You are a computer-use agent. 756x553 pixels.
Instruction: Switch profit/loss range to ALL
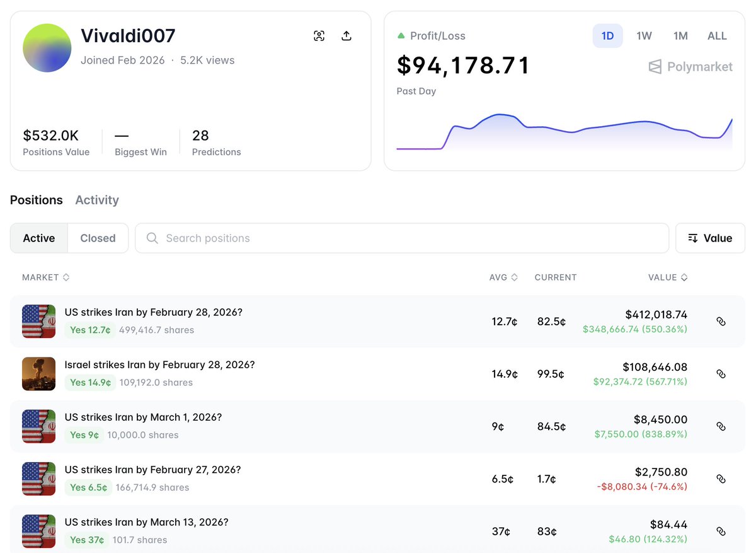[x=717, y=36]
